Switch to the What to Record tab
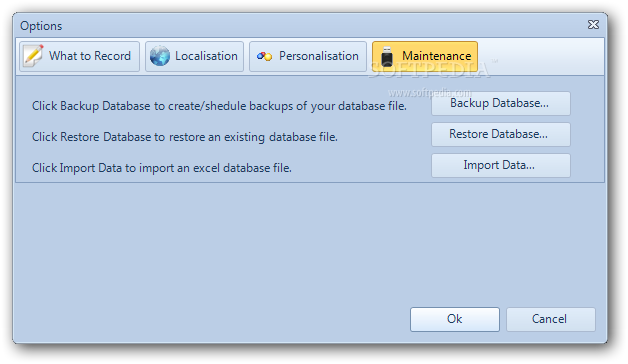The image size is (628, 364). 79,56
